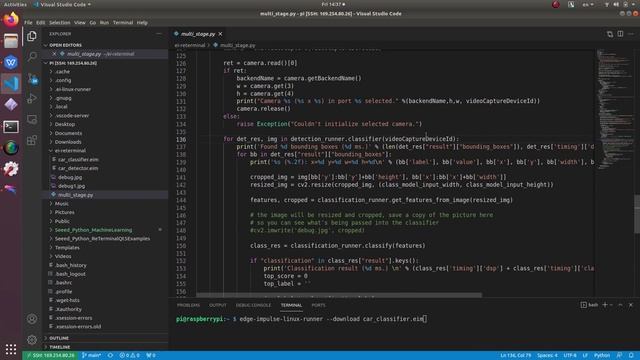Open Source Control view
640x360 pixels.
coord(33,78)
